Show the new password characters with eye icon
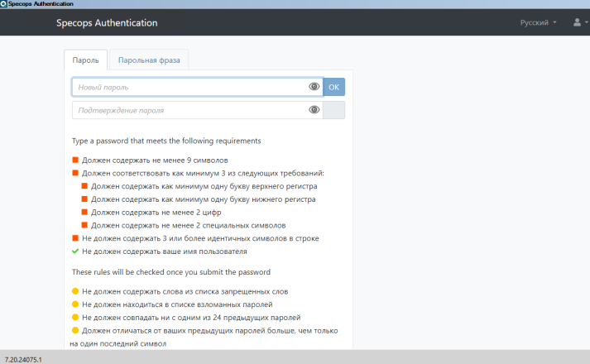 pyautogui.click(x=314, y=87)
